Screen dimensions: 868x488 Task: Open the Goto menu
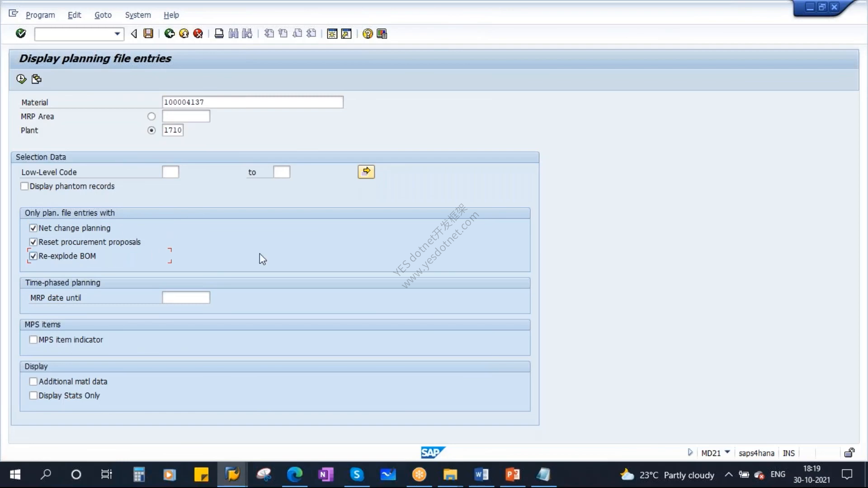pyautogui.click(x=103, y=15)
